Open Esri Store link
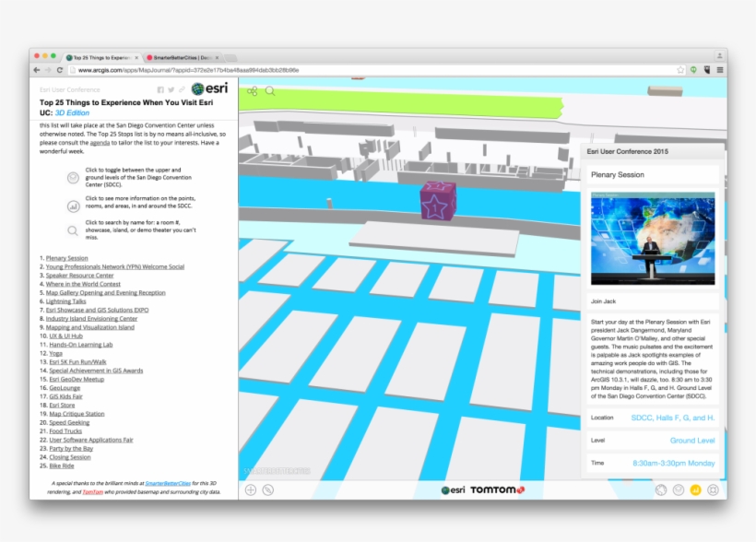756x542 pixels. [x=62, y=406]
